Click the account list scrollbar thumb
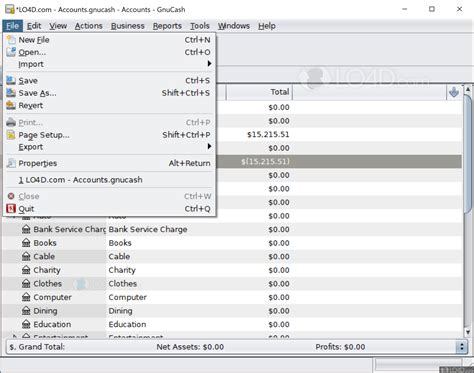The width and height of the screenshot is (474, 373). click(x=468, y=153)
